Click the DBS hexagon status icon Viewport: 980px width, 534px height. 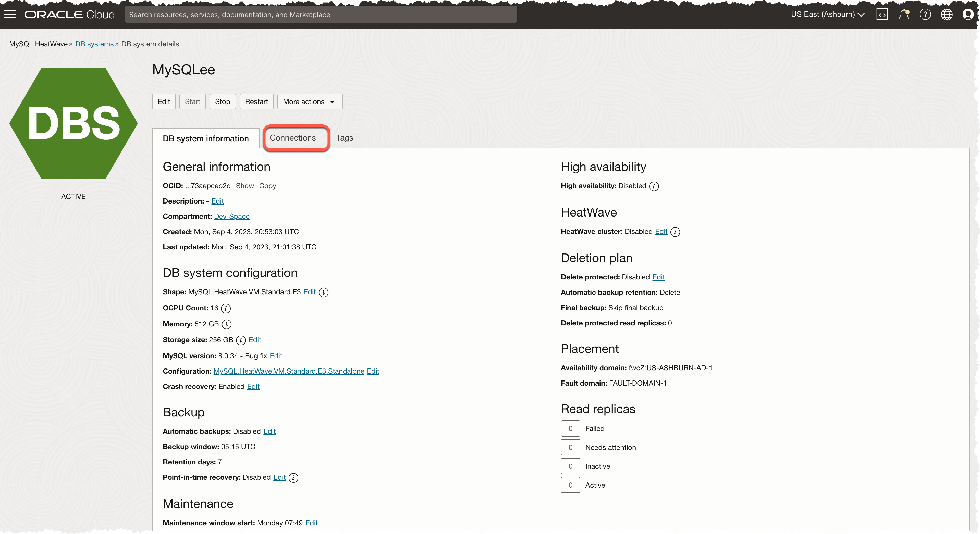[x=73, y=123]
